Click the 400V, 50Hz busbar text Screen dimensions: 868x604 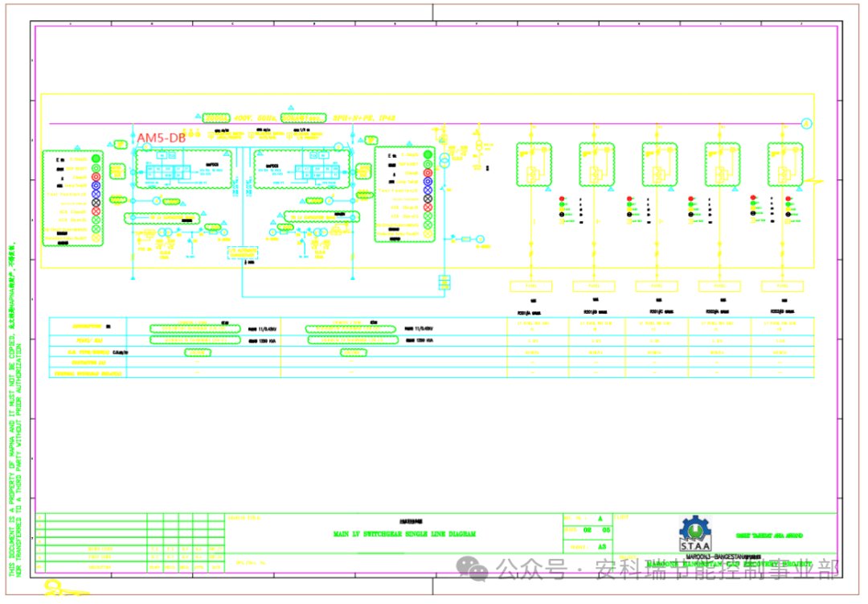tap(256, 118)
